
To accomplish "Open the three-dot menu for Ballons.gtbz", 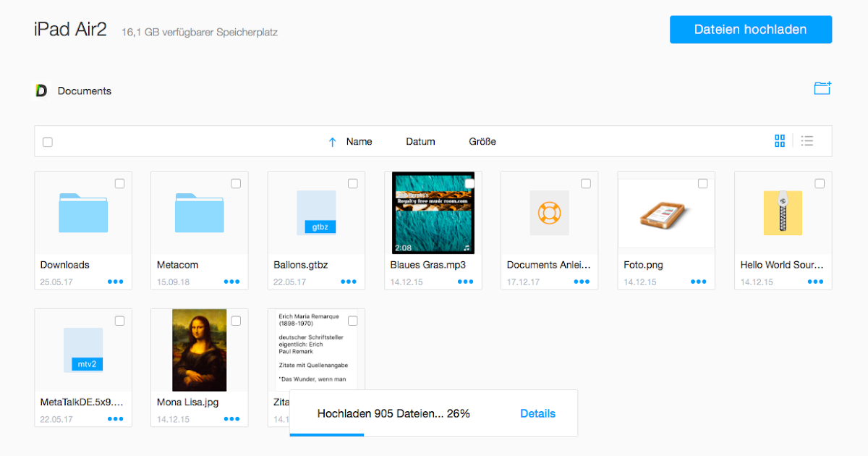I will [x=348, y=281].
